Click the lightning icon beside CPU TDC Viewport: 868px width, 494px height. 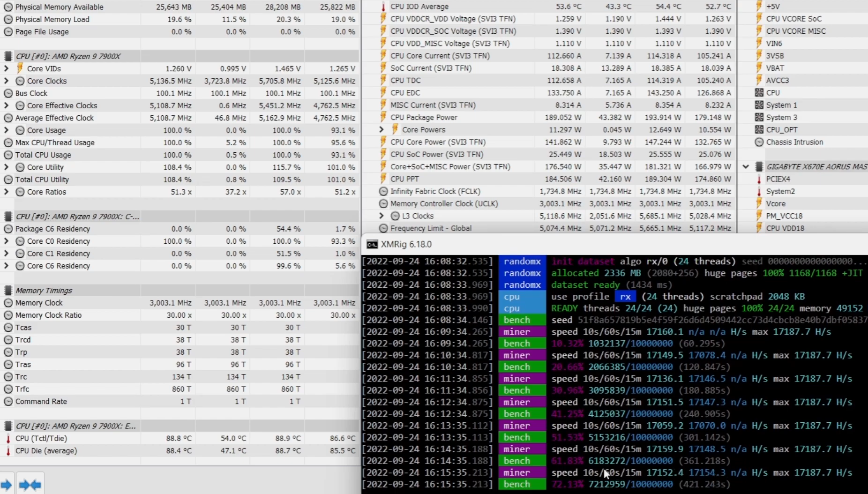pos(383,80)
